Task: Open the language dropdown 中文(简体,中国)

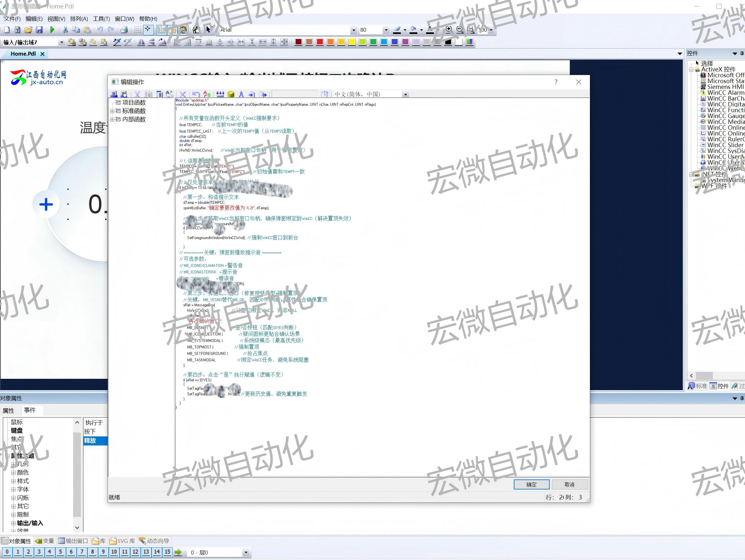Action: pos(405,94)
